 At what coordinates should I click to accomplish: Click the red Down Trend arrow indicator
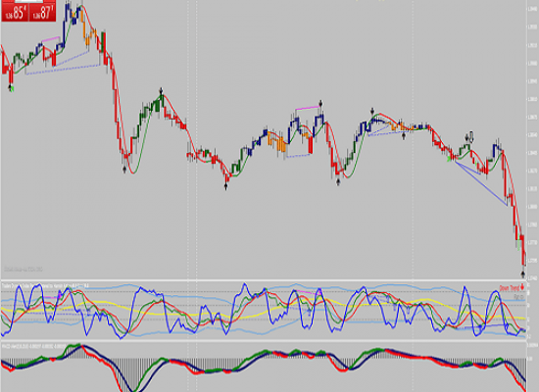point(522,287)
